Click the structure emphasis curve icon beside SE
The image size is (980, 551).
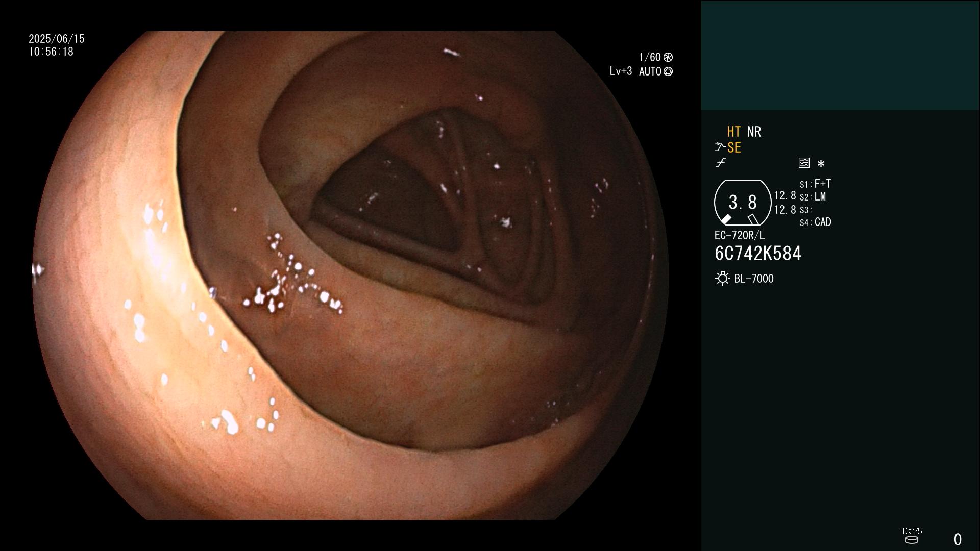click(720, 147)
